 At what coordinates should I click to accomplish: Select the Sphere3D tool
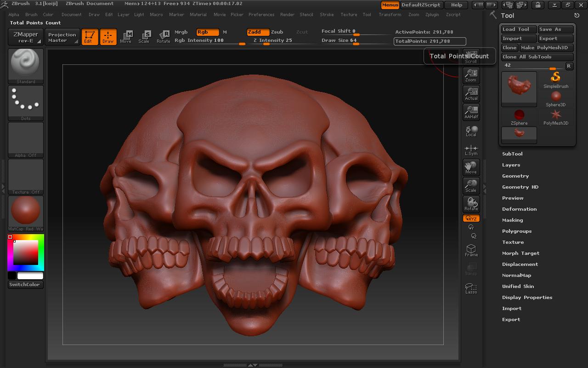(x=556, y=98)
